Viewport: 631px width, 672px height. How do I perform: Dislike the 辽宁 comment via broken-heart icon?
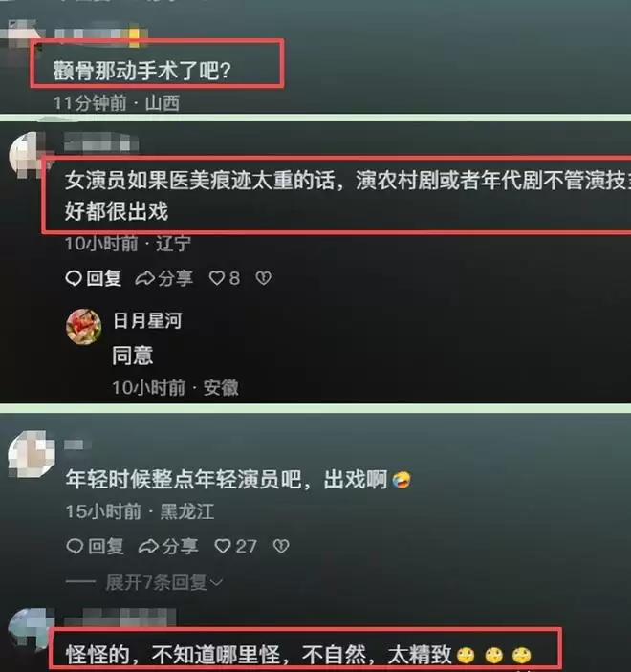tap(263, 278)
